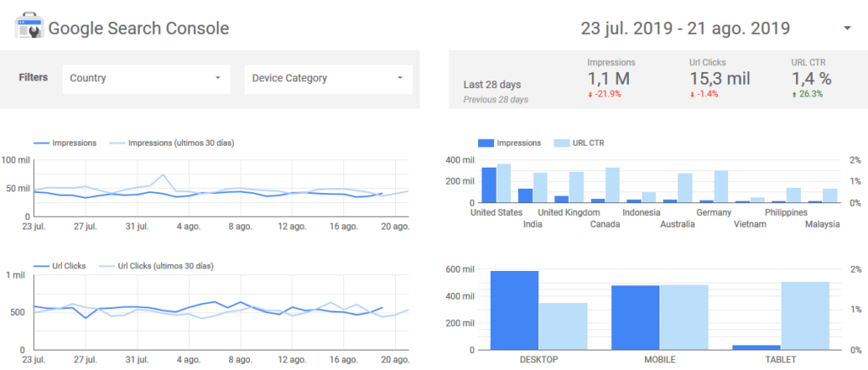Toggle Impressions (ultimos 30 días) legend entry
Viewport: 868px width, 370px height.
171,143
